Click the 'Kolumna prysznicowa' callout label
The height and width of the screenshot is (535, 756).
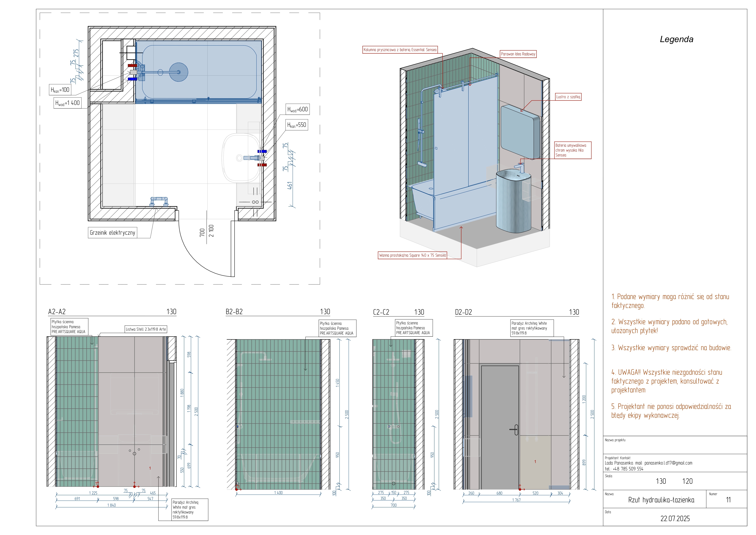pos(400,50)
